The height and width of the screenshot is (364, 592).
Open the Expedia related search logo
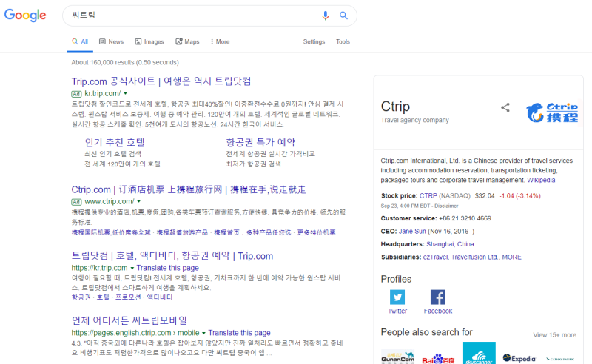[519, 358]
